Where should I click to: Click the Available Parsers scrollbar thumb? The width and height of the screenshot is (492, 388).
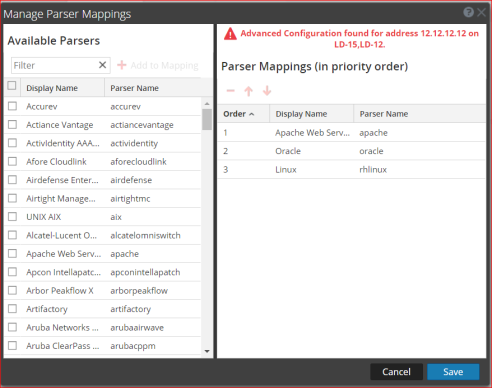point(207,119)
